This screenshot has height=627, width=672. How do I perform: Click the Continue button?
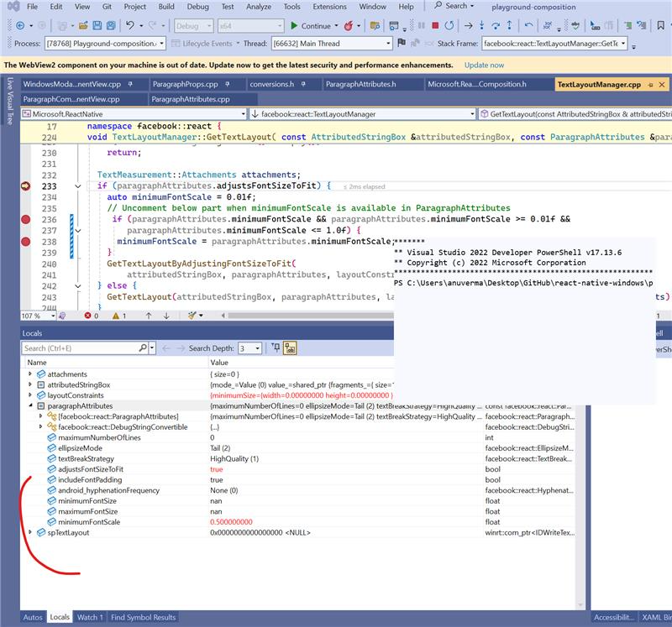[311, 26]
